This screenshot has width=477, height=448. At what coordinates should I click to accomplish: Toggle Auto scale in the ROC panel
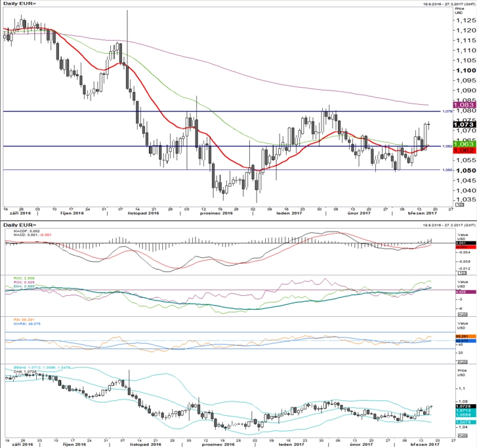click(463, 314)
